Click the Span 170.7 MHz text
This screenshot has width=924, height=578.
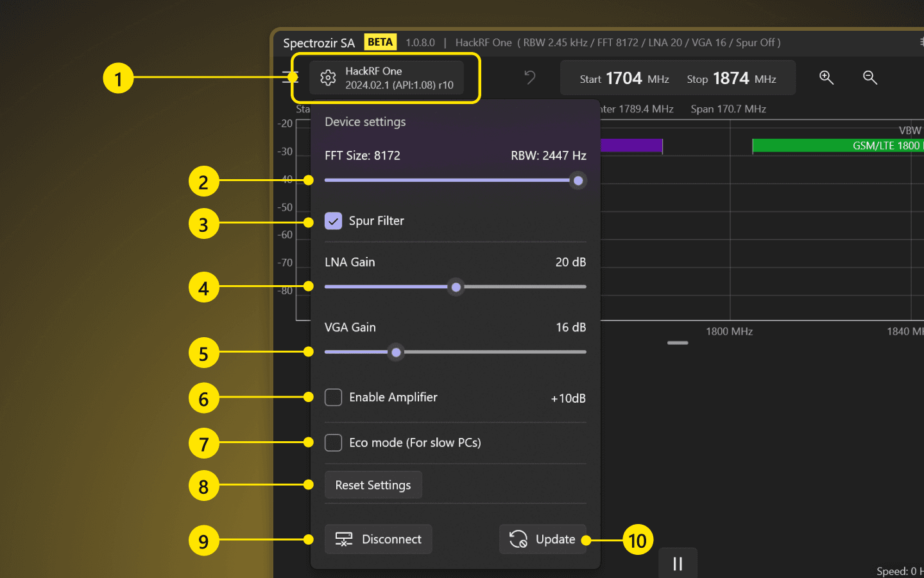click(x=728, y=109)
